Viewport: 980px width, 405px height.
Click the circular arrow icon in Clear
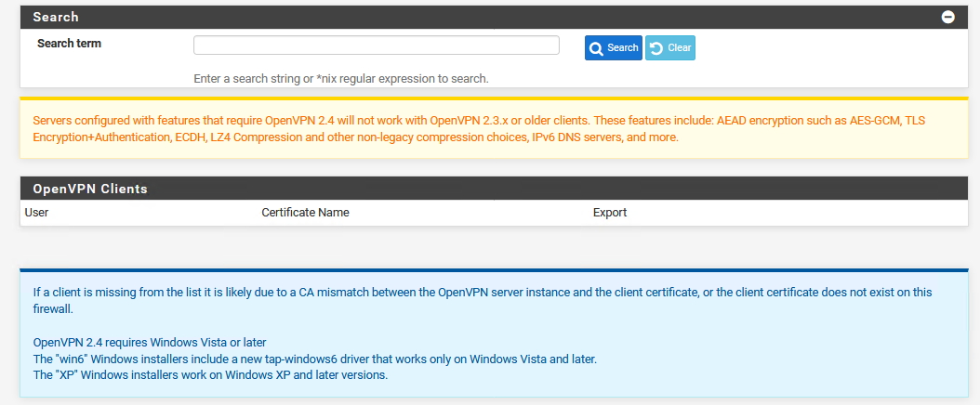(x=656, y=48)
